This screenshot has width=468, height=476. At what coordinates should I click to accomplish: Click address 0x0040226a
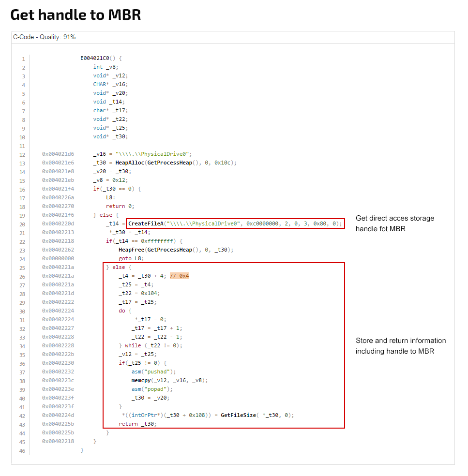[x=58, y=198]
